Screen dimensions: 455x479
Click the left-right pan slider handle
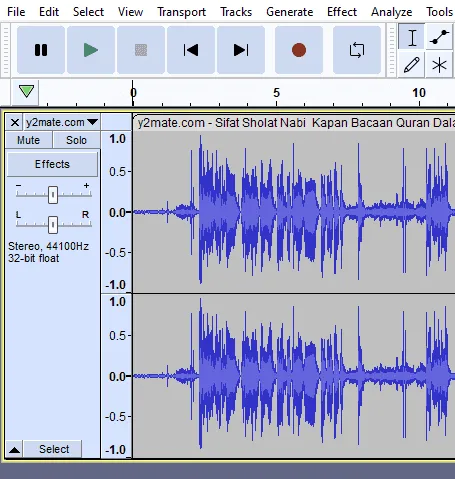pyautogui.click(x=53, y=225)
